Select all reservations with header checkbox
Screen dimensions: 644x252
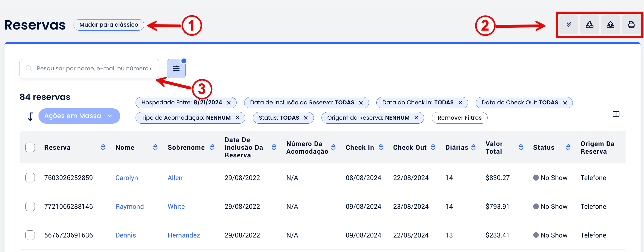[30, 147]
